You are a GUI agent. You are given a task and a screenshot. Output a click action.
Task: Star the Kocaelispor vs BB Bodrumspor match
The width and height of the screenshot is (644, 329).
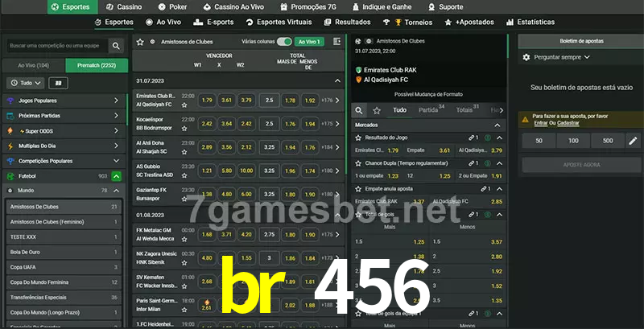point(184,129)
